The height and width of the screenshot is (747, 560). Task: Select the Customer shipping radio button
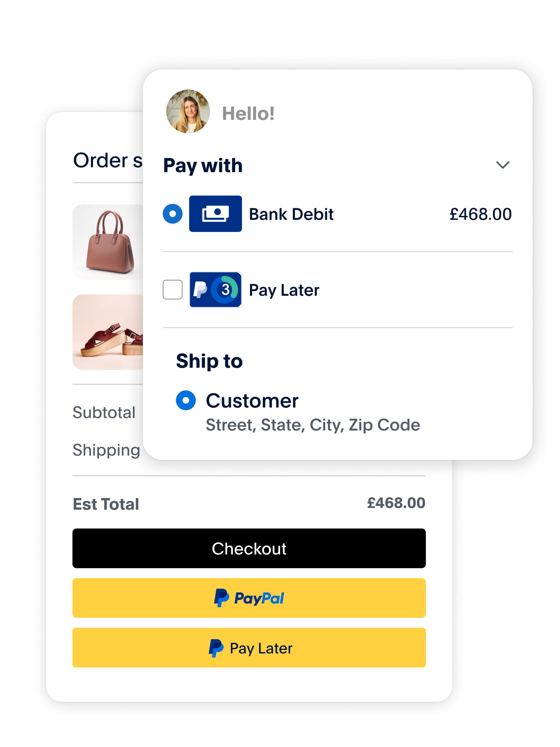point(186,400)
